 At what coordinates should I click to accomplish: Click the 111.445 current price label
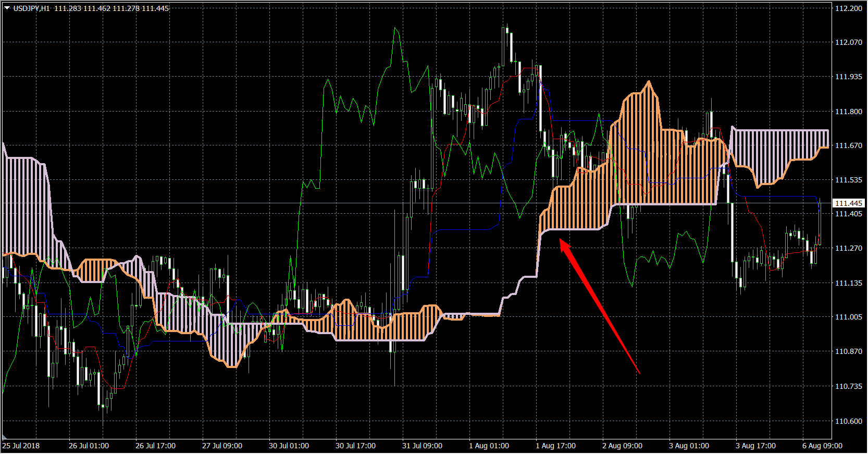point(848,203)
